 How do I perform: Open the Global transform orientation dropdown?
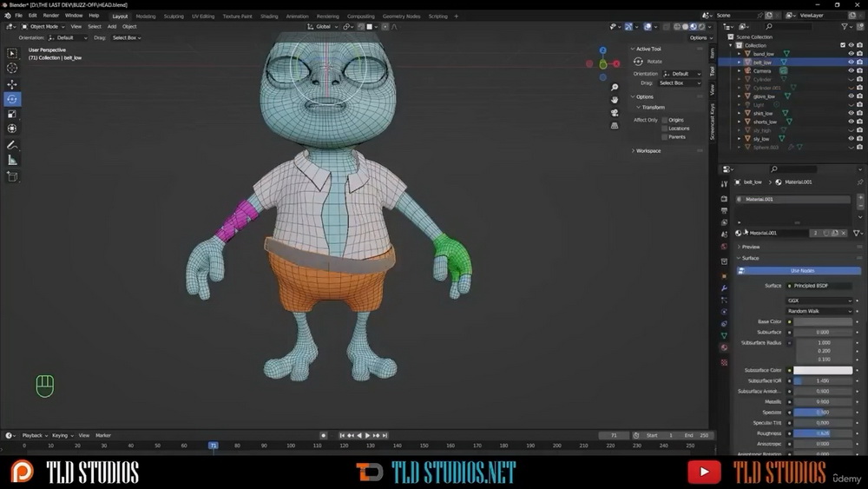pyautogui.click(x=322, y=26)
